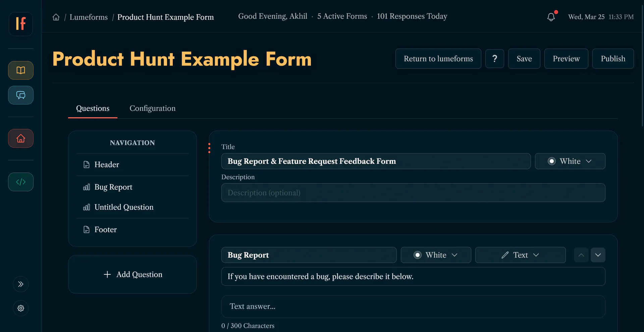Publish the form
Viewport: 644px width, 332px height.
coord(613,59)
